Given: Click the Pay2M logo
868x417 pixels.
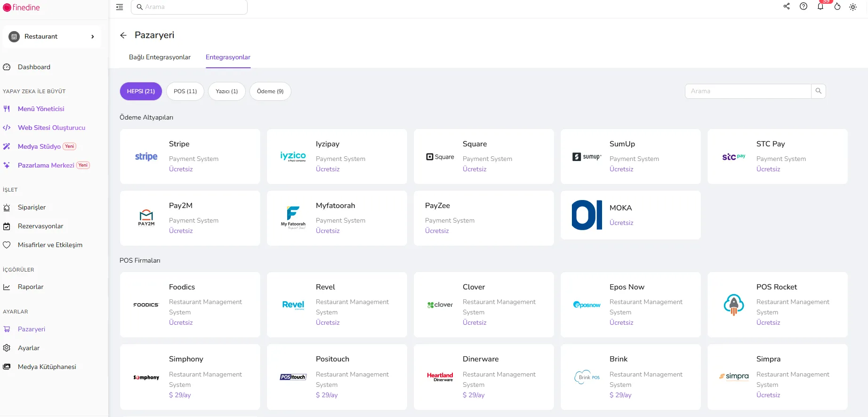Looking at the screenshot, I should (146, 218).
